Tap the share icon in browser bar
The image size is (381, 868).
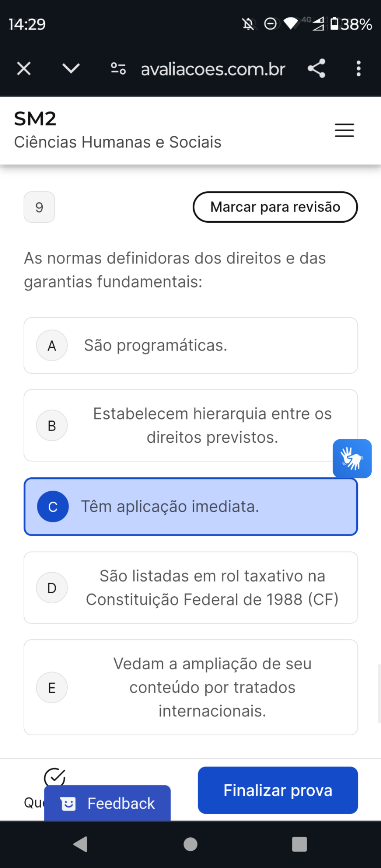click(x=316, y=68)
